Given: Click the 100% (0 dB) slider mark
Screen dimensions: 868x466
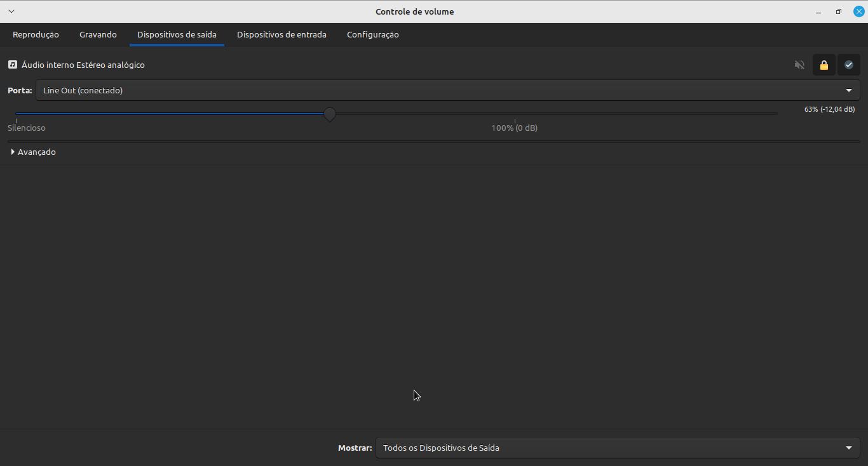Looking at the screenshot, I should (x=515, y=121).
